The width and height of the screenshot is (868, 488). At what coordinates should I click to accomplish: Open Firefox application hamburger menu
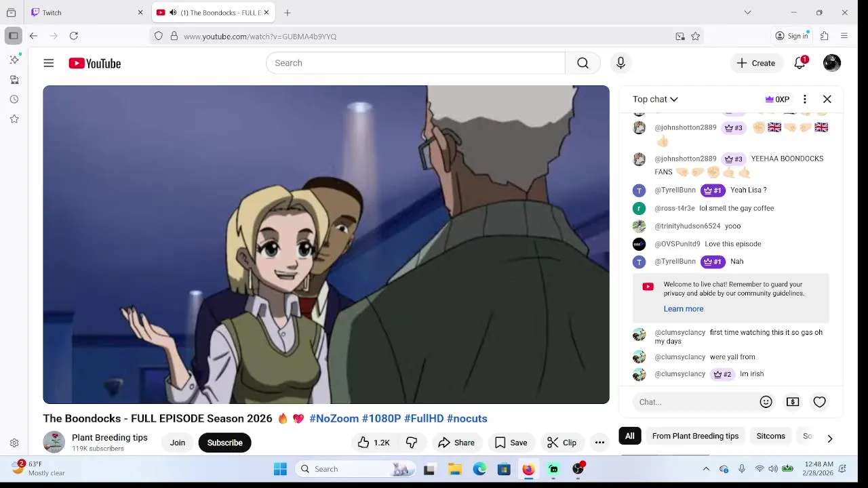(x=844, y=36)
